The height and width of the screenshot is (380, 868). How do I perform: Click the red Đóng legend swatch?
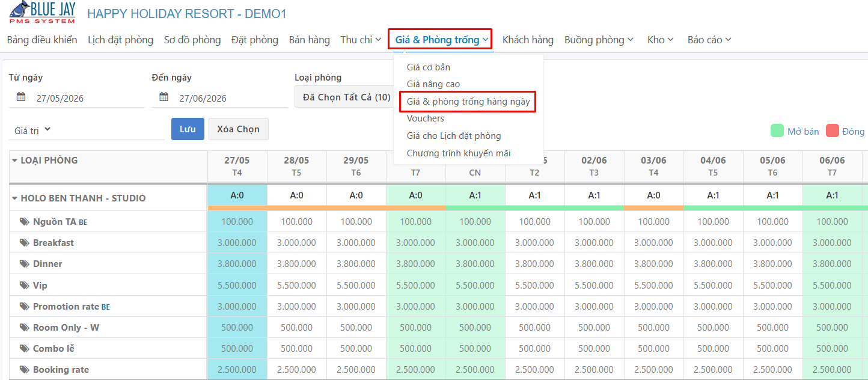pyautogui.click(x=833, y=131)
